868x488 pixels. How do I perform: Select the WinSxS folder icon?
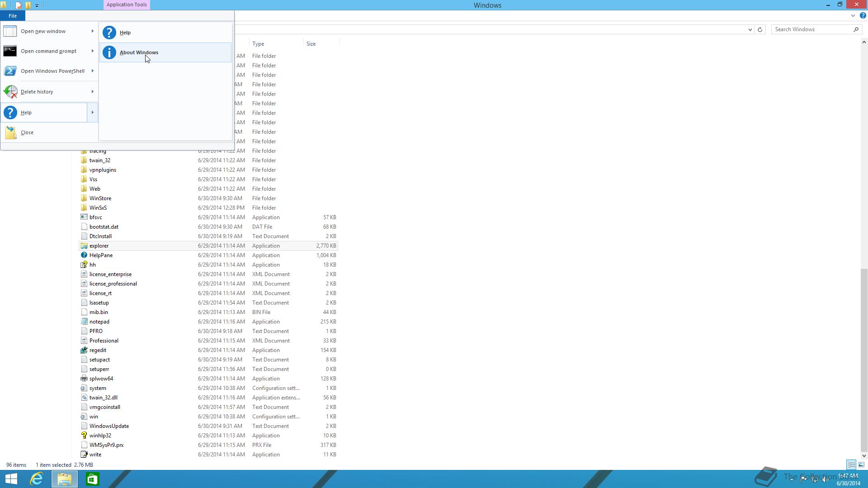pos(84,208)
